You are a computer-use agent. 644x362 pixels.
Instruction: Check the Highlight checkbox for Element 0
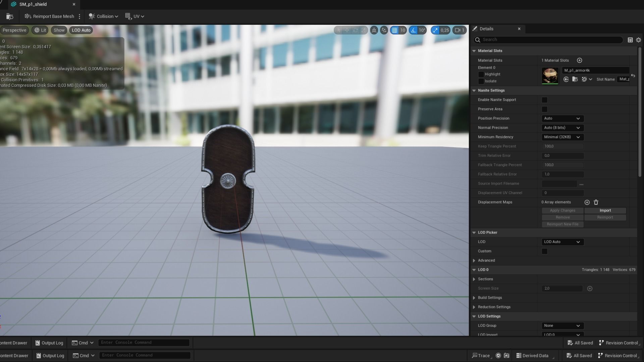pos(481,74)
